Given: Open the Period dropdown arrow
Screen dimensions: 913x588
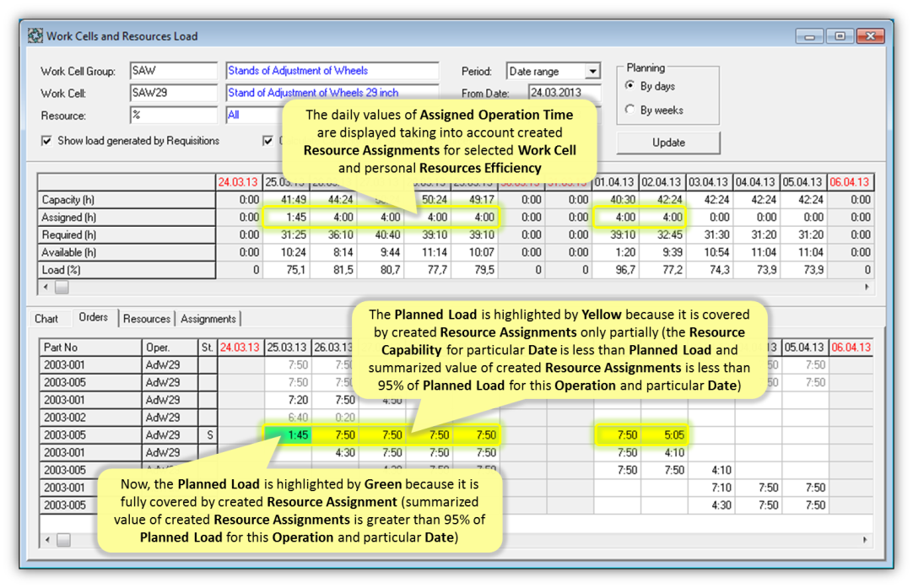Looking at the screenshot, I should (592, 71).
